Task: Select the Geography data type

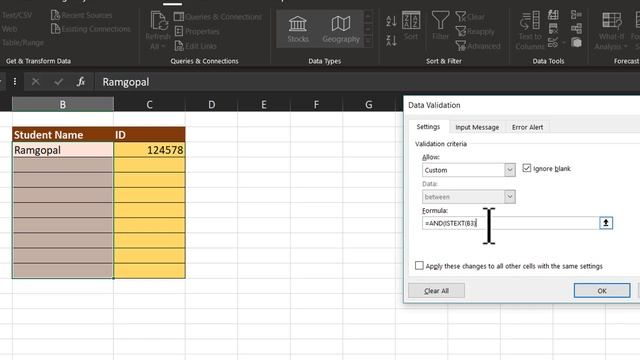Action: click(341, 29)
